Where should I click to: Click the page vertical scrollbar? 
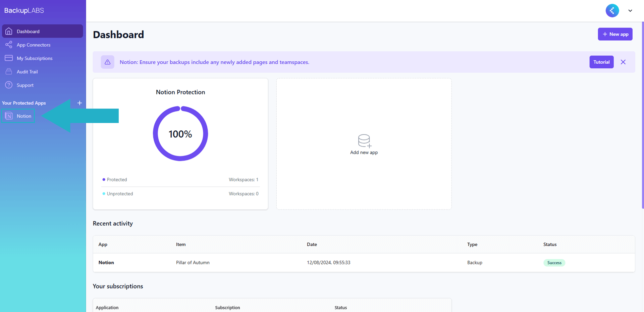point(642,115)
